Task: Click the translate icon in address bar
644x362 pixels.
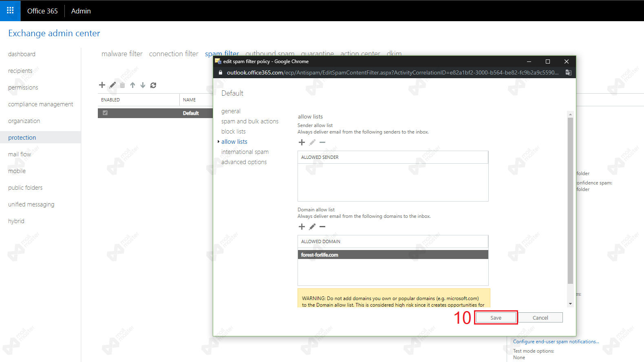Action: pyautogui.click(x=568, y=72)
